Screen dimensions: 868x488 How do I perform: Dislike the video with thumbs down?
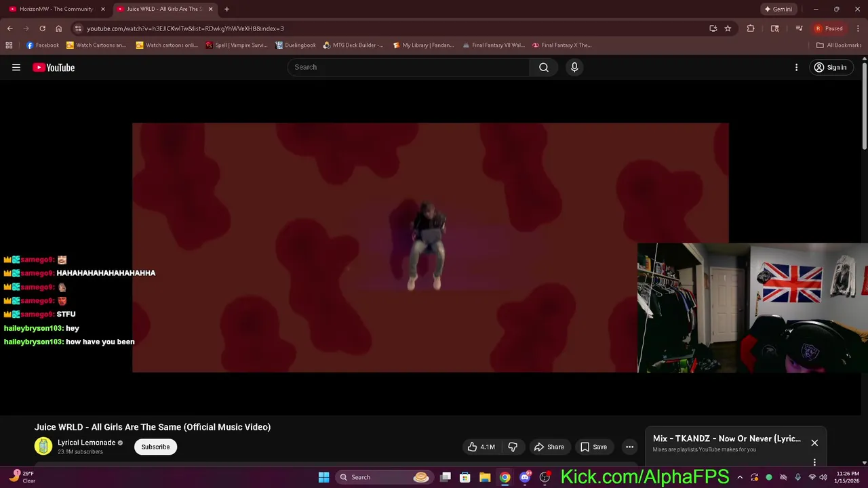(513, 447)
